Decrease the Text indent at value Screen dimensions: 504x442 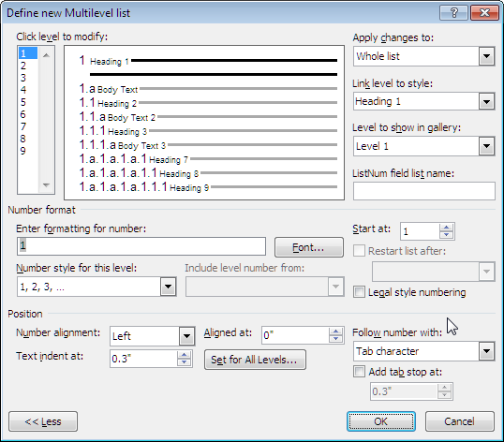184,362
